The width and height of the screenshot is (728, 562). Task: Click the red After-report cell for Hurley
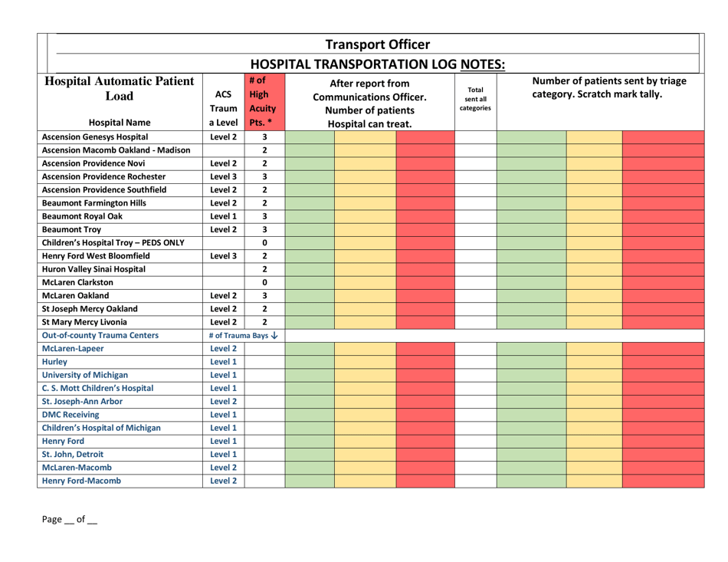(x=425, y=361)
